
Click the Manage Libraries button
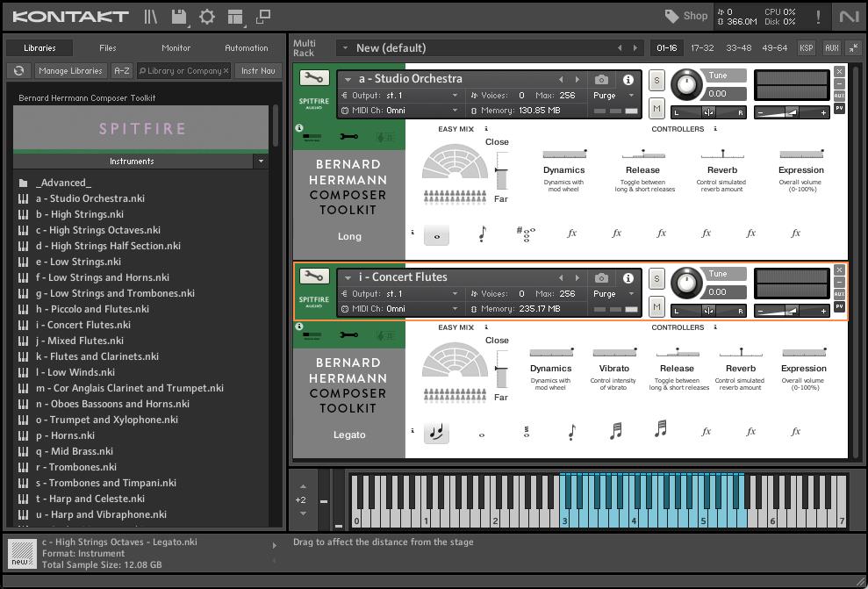click(70, 71)
